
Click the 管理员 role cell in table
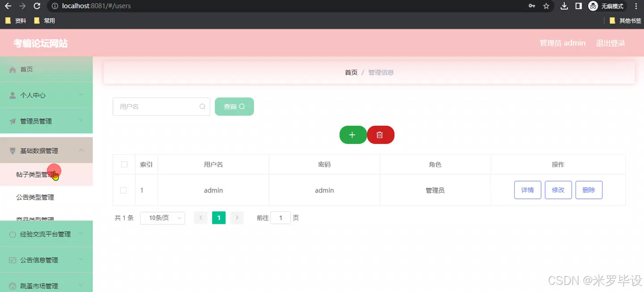(435, 190)
